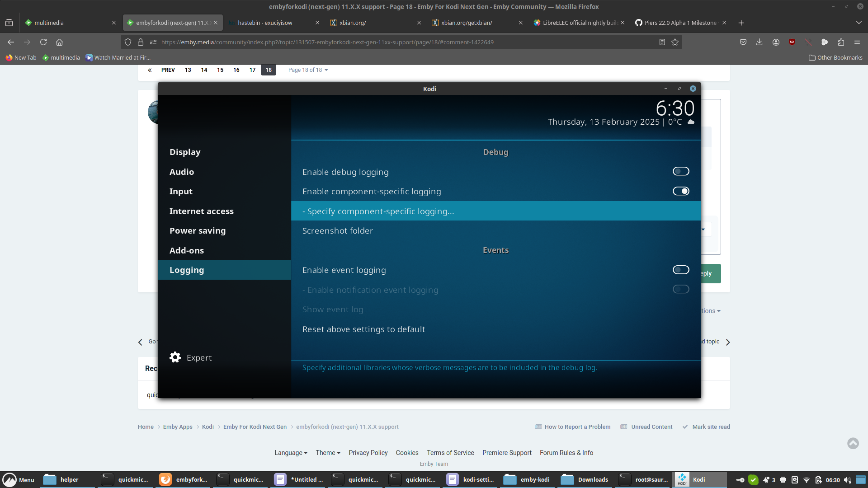Open Firefox extensions puzzle icon
Viewport: 868px width, 488px height.
click(x=841, y=42)
